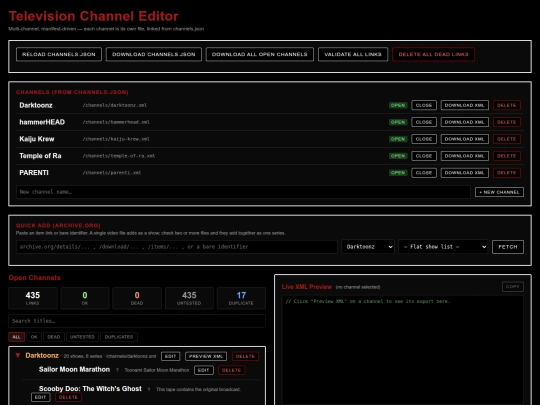Screen dimensions: 540x405
Task: Delete the Darktoonz channel from manifest list
Action: coord(507,105)
